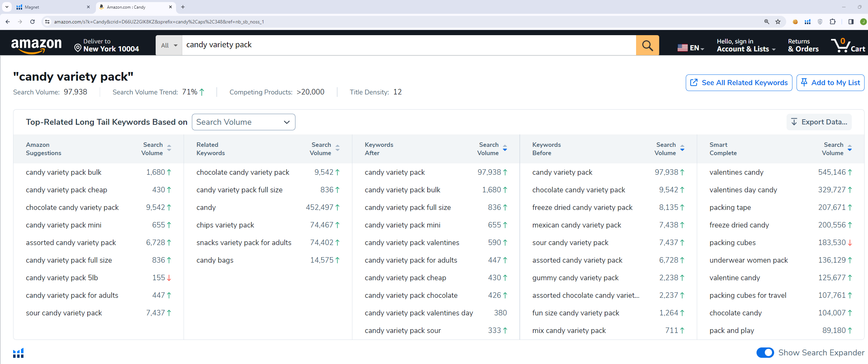Select 'candy variety pack valentines day' keyword
The image size is (868, 364).
coord(419,313)
